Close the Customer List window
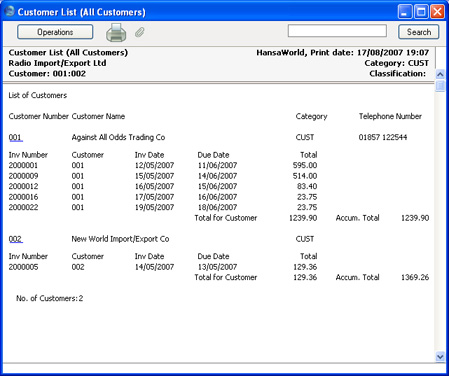Screen dimensions: 449x376 (x=437, y=12)
